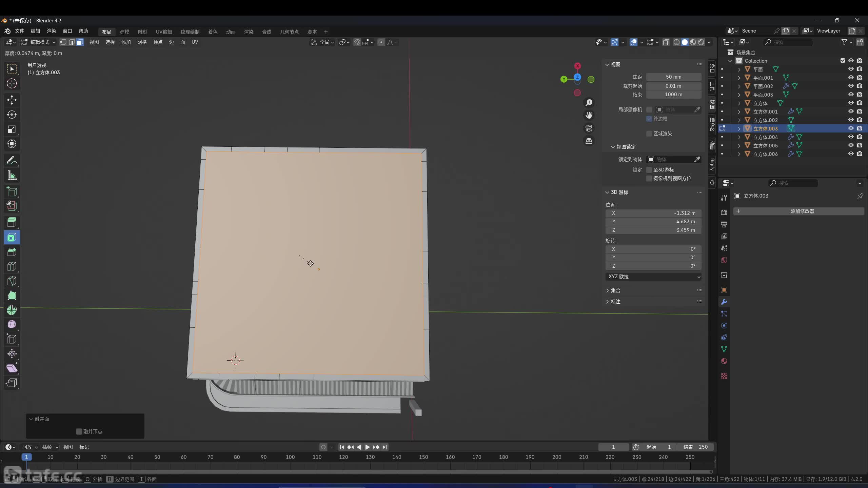
Task: Select the Extrude Region tool
Action: 12,223
